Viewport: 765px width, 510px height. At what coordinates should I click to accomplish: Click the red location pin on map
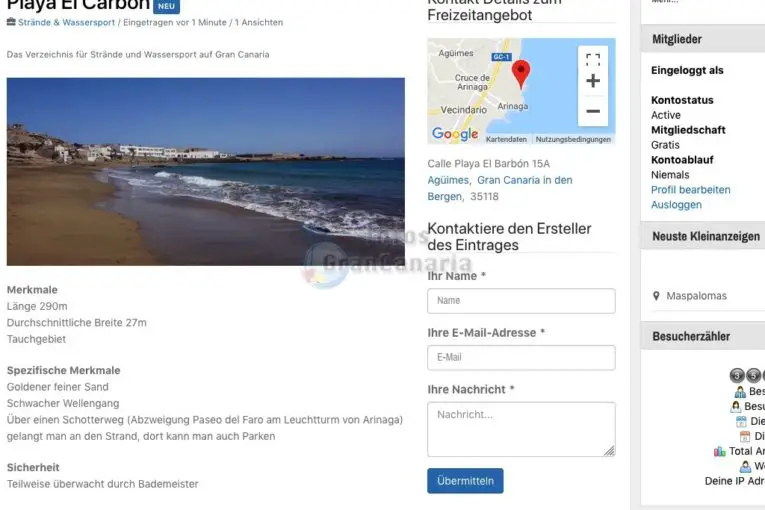point(521,74)
